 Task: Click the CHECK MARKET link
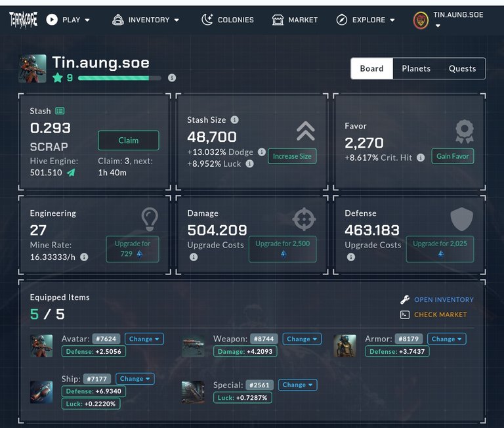(440, 315)
